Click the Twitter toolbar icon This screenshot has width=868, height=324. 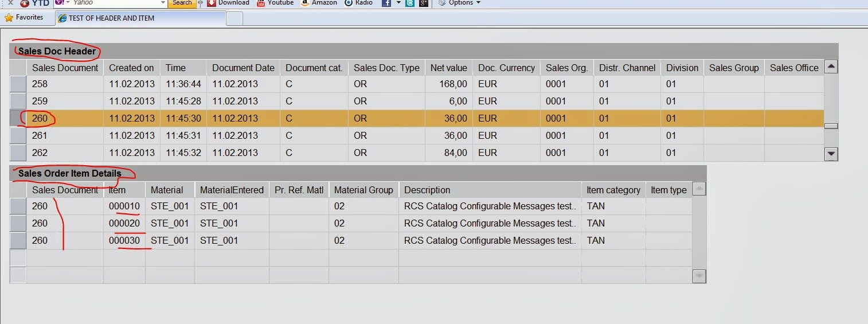[410, 3]
